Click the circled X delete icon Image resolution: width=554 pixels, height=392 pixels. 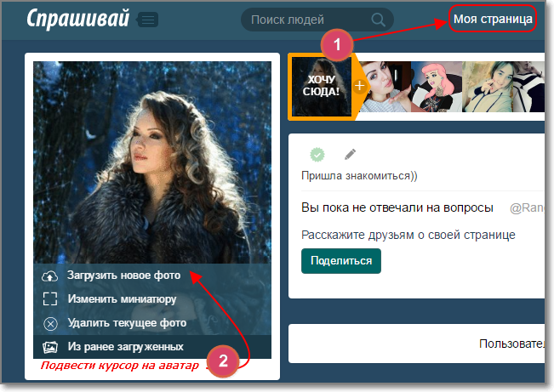(x=50, y=323)
